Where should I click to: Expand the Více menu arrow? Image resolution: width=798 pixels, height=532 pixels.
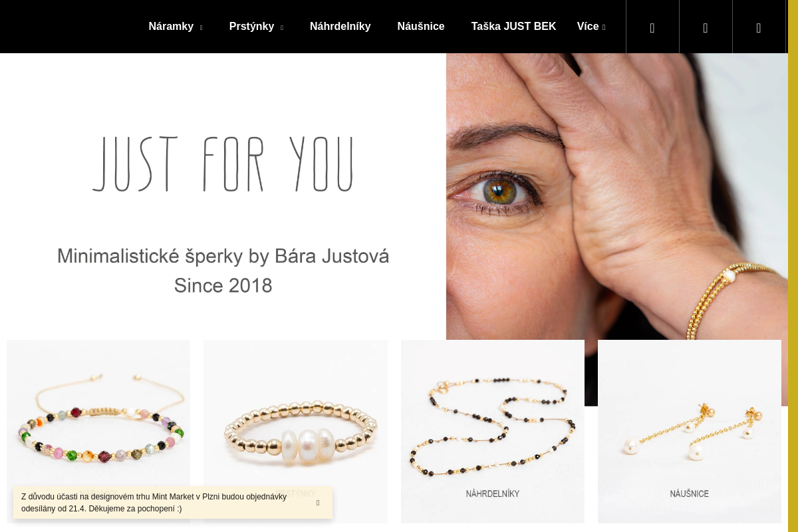coord(604,28)
